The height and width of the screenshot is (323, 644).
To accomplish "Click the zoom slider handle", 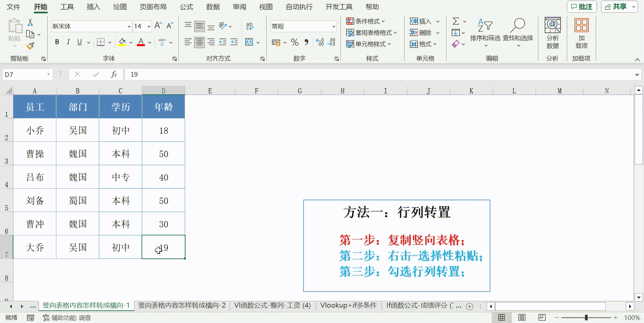I will 586,318.
